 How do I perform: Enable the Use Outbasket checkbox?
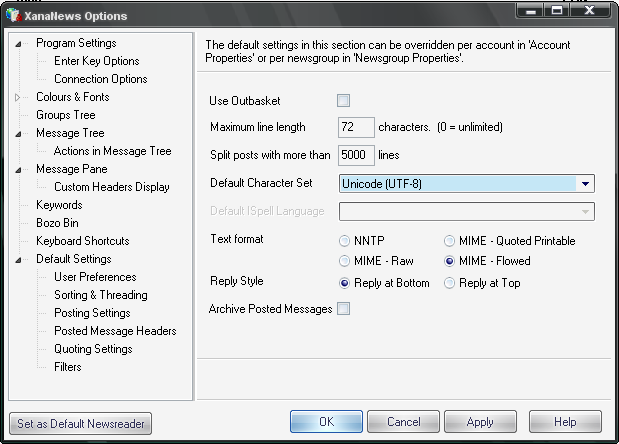343,101
